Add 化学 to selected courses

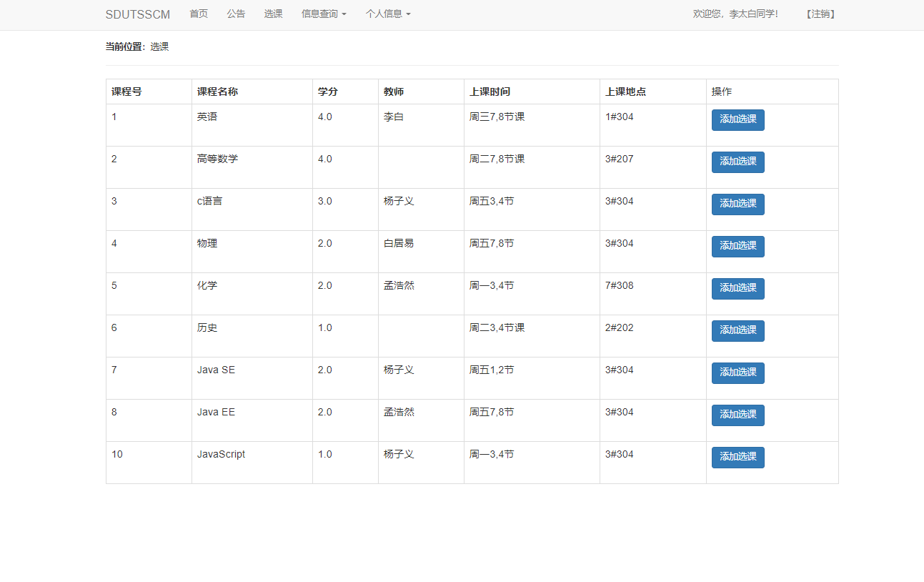[x=737, y=288]
